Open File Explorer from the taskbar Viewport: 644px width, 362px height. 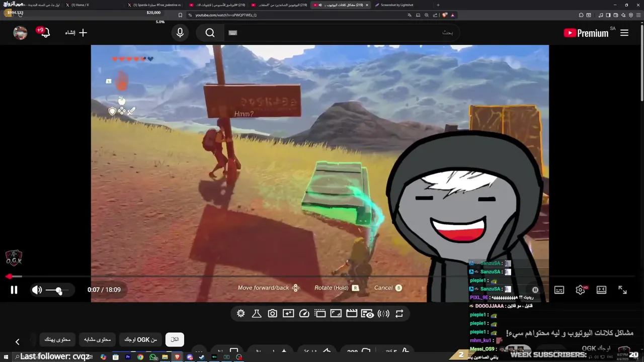click(x=165, y=357)
